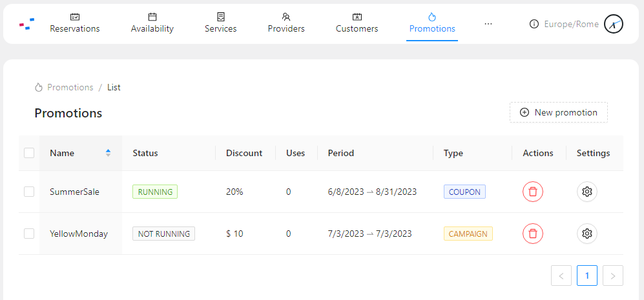This screenshot has width=644, height=300.
Task: Switch to the Customers tab
Action: pos(357,23)
